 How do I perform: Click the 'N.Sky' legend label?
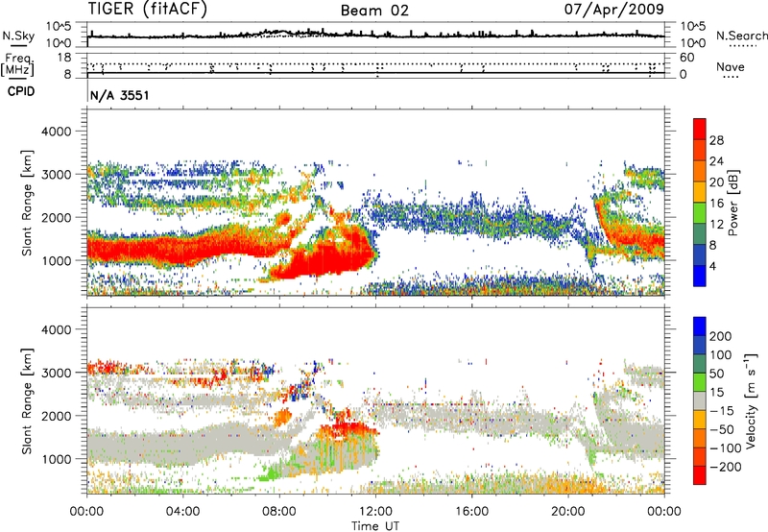(x=18, y=36)
